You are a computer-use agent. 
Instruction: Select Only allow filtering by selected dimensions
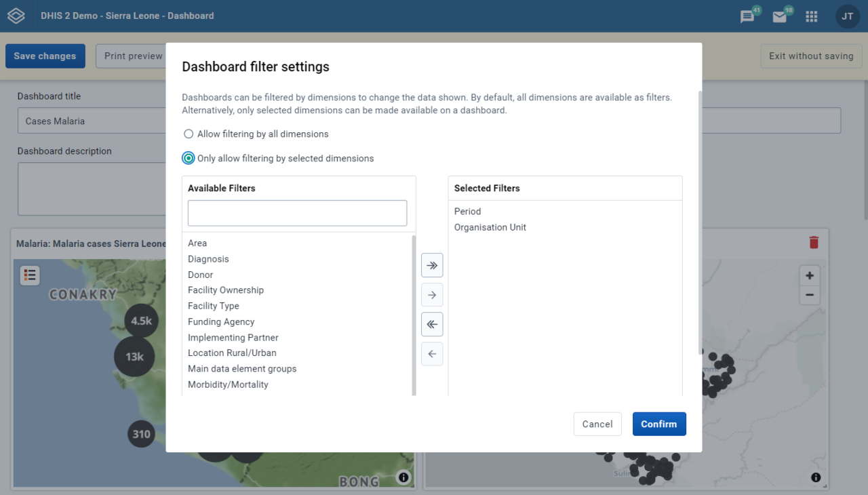click(x=189, y=158)
